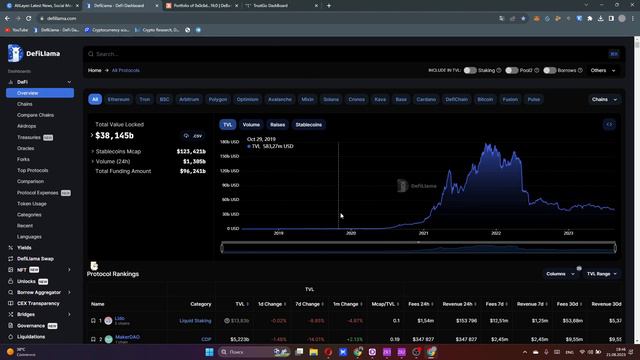Open the Liquid Staking category link
Screen dimensions: 640x360
[195, 321]
